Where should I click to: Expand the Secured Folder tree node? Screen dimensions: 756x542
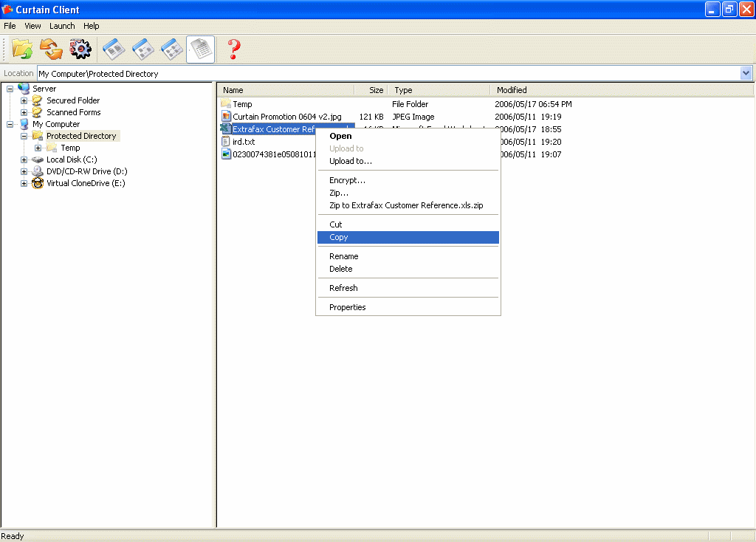tap(24, 100)
